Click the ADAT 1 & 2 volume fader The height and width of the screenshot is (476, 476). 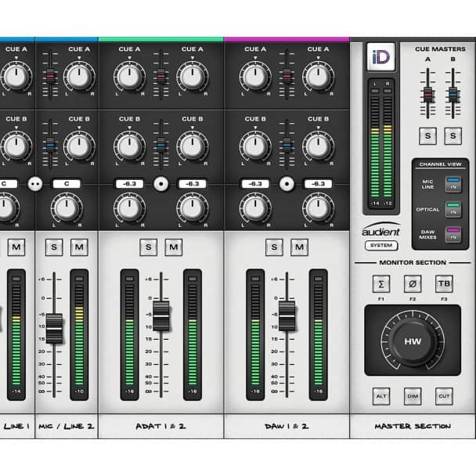(x=160, y=315)
